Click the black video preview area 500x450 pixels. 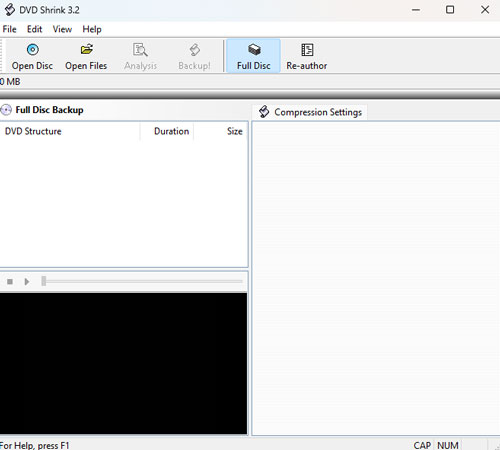tap(123, 363)
